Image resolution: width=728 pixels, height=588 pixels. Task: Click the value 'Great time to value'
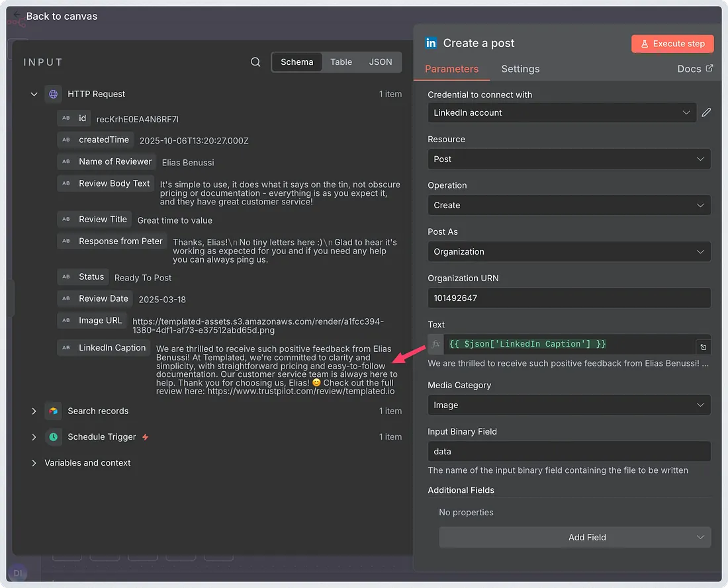pyautogui.click(x=175, y=221)
